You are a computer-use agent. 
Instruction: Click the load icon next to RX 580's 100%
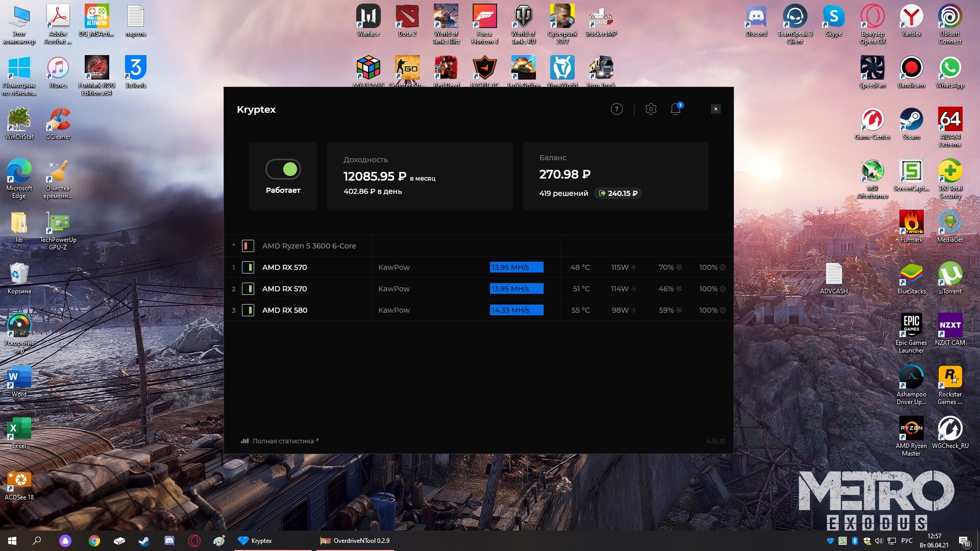(723, 310)
